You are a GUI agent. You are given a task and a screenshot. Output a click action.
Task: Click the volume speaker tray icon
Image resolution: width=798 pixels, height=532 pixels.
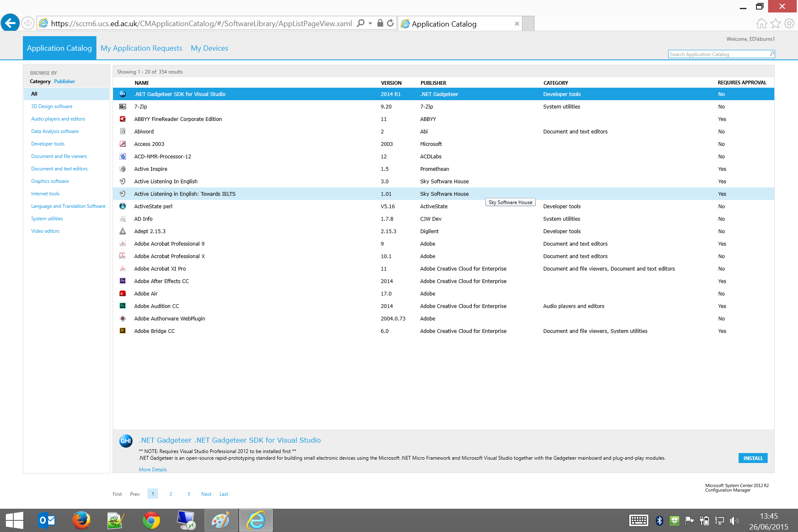pos(735,521)
